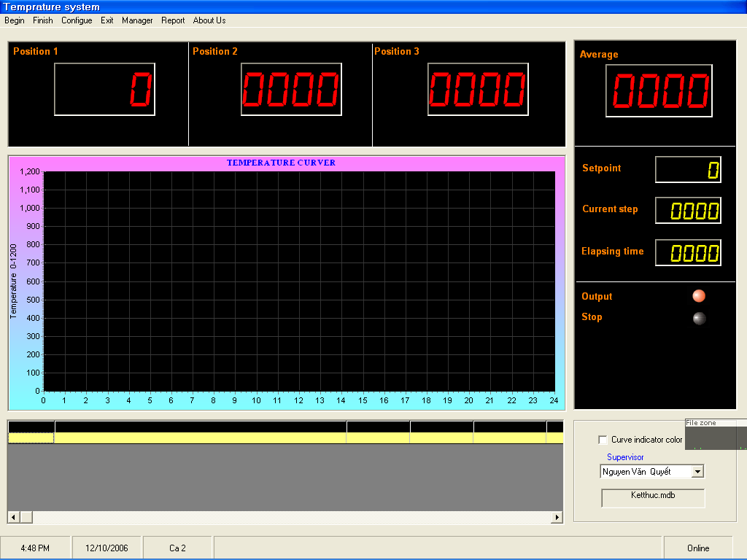
Task: Click the gray Stop indicator light
Action: 699,318
